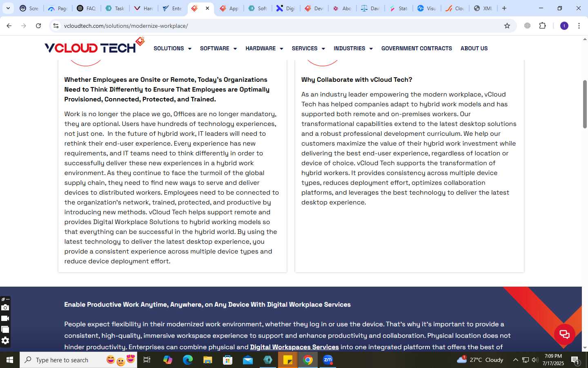Follow the Digital Workspaces Services link
Screen dimensions: 588x368
(x=294, y=347)
